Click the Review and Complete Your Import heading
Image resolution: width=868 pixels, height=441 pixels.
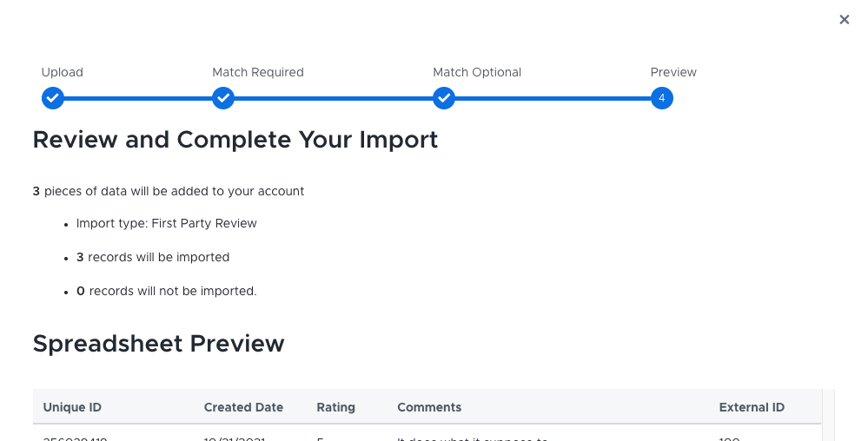pyautogui.click(x=235, y=139)
